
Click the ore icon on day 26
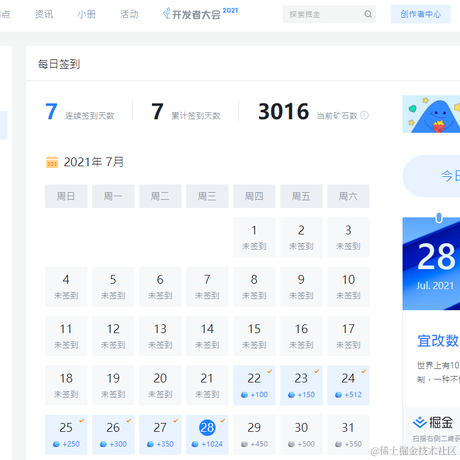(x=103, y=444)
